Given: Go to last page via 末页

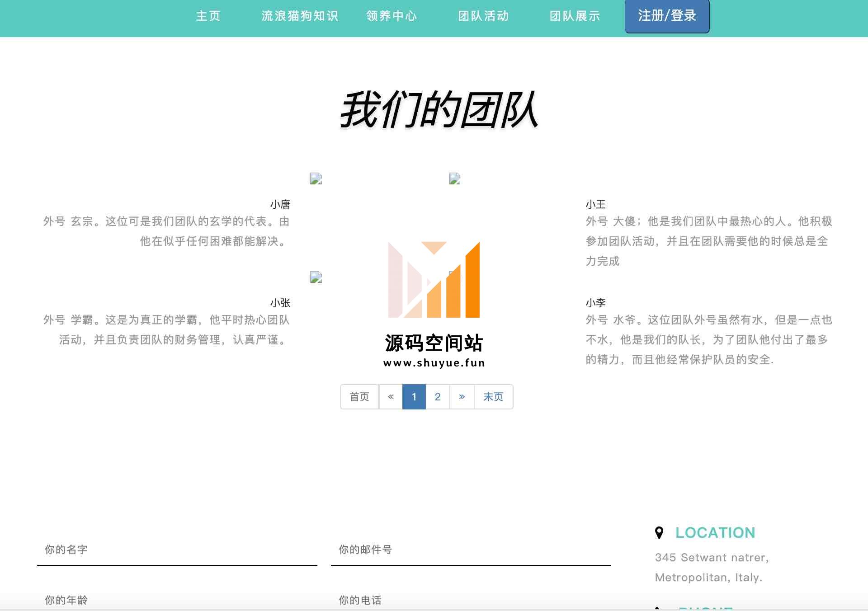Looking at the screenshot, I should click(x=493, y=397).
